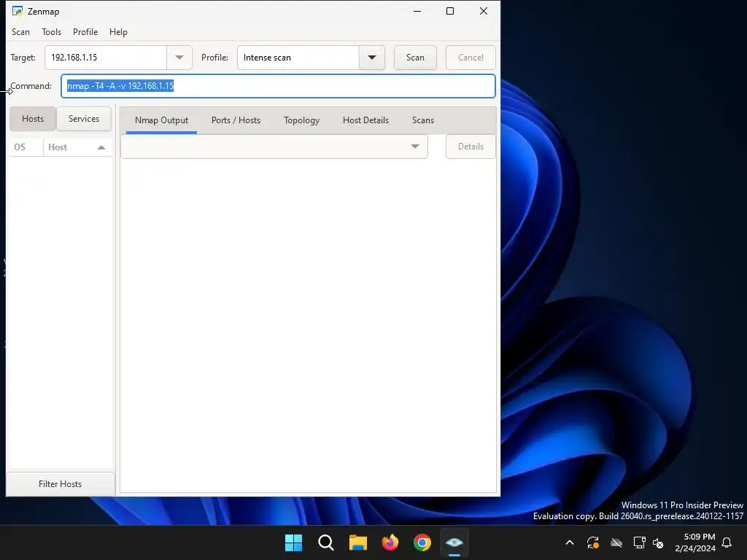747x560 pixels.
Task: Switch to Nmap Output tab
Action: point(161,120)
